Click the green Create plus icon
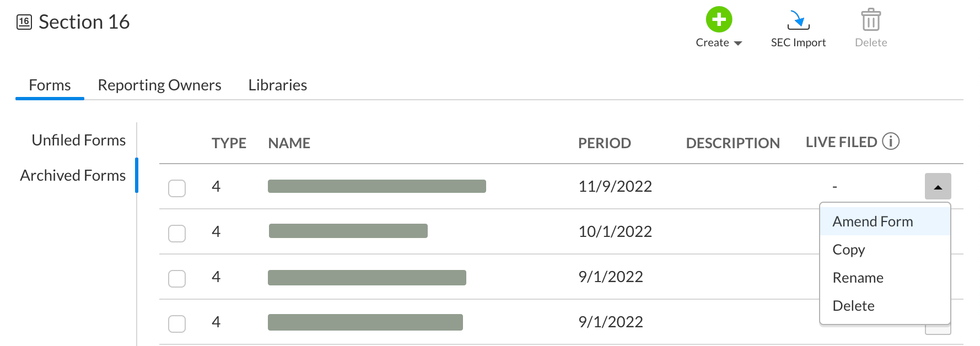 click(719, 20)
